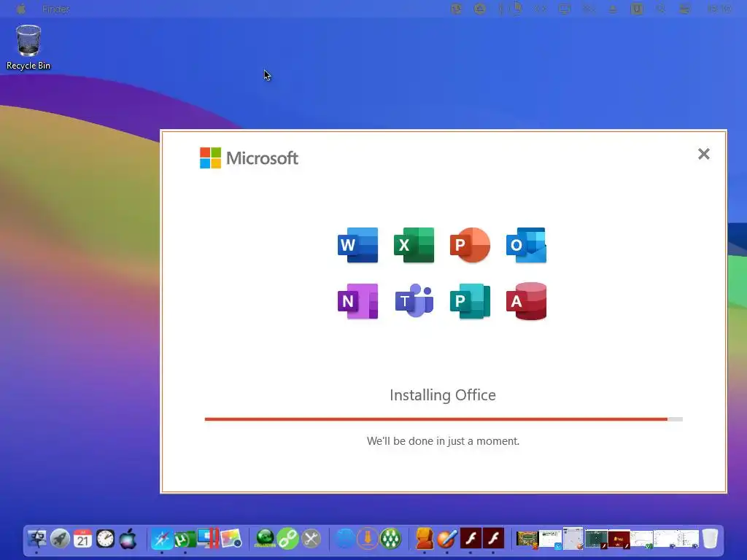The height and width of the screenshot is (560, 747).
Task: Open Launchpad rocket icon in the dock
Action: pyautogui.click(x=60, y=539)
